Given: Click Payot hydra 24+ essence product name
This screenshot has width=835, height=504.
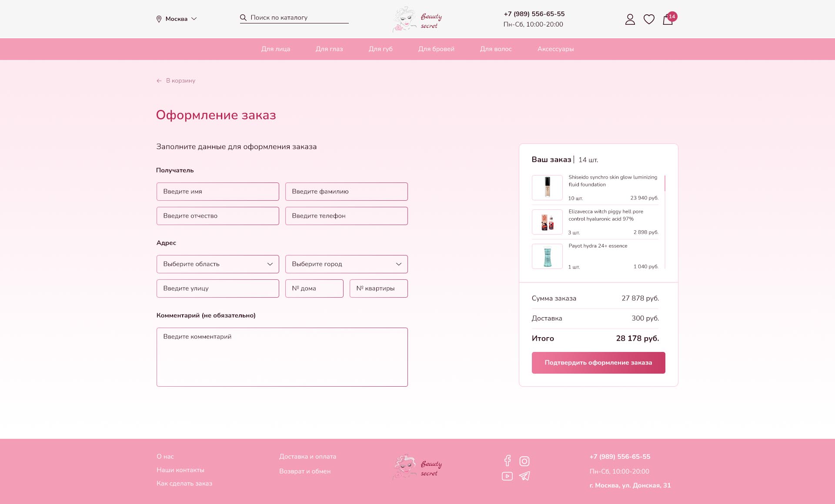Looking at the screenshot, I should (598, 246).
